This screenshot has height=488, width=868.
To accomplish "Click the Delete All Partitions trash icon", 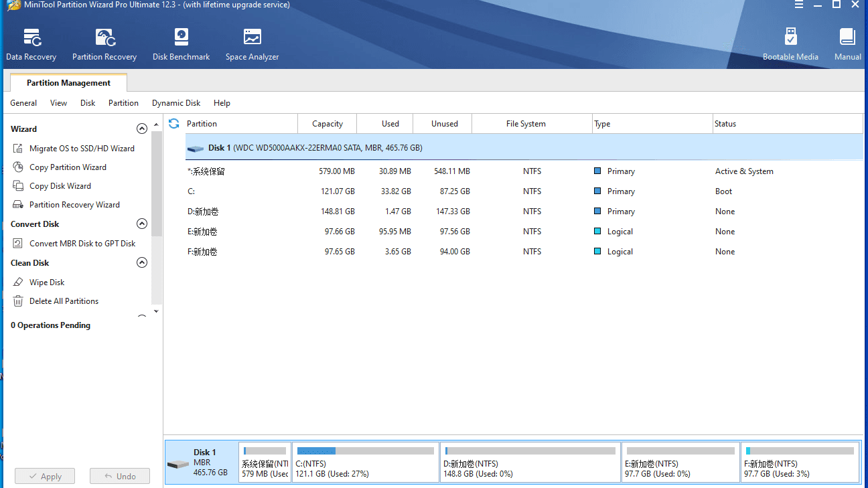I will 18,301.
